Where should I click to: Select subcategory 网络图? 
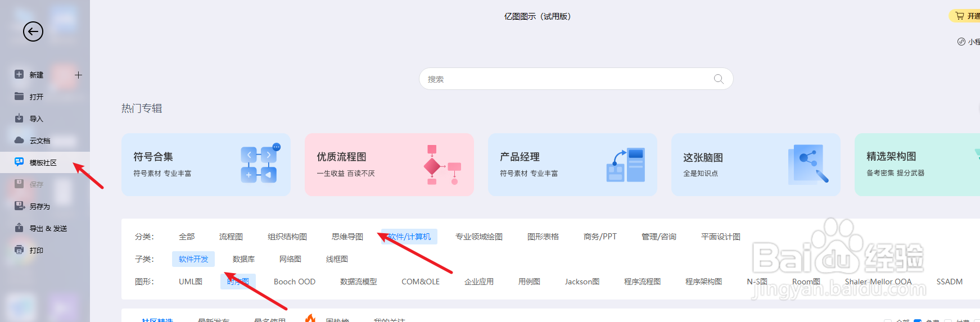(290, 259)
